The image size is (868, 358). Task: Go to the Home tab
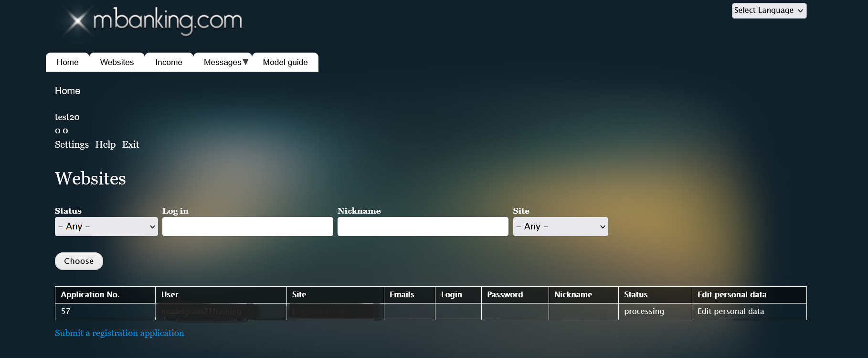(67, 62)
